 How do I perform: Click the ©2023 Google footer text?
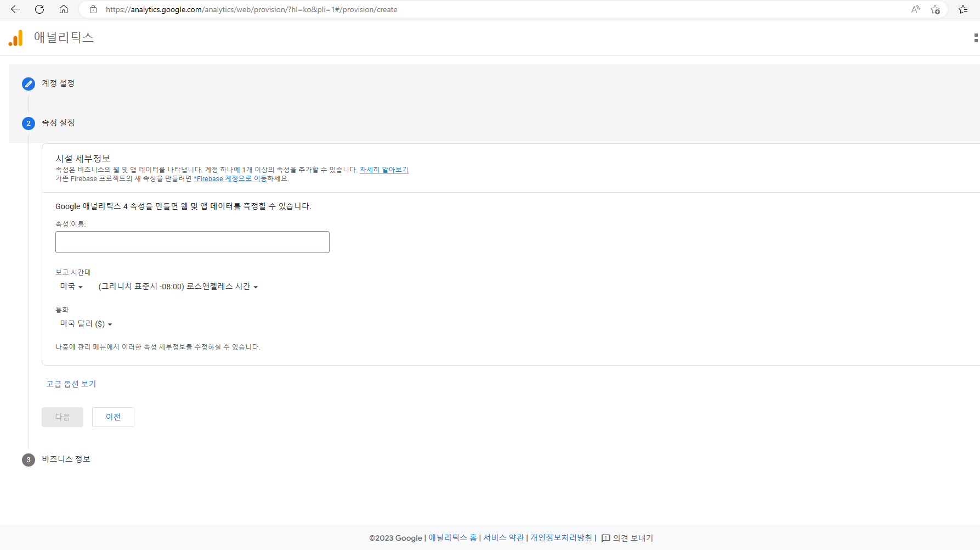click(395, 538)
